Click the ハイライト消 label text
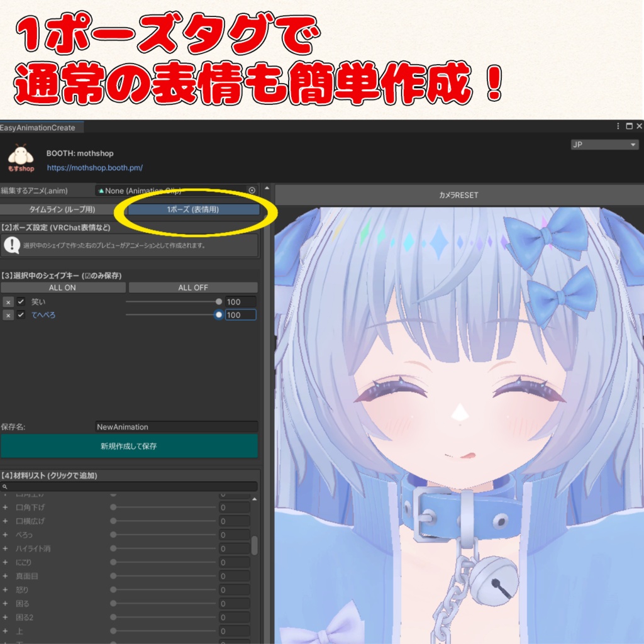644x644 pixels. click(x=33, y=548)
